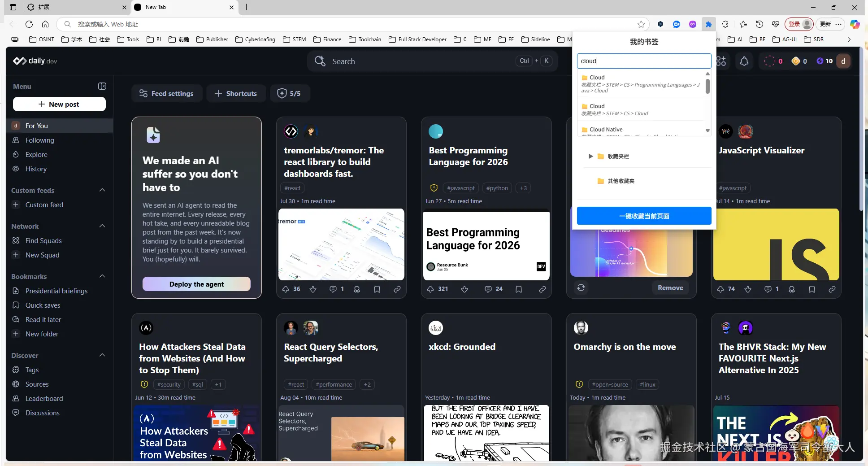Open the #python tag on Best Programming post
The height and width of the screenshot is (466, 868).
pos(497,188)
